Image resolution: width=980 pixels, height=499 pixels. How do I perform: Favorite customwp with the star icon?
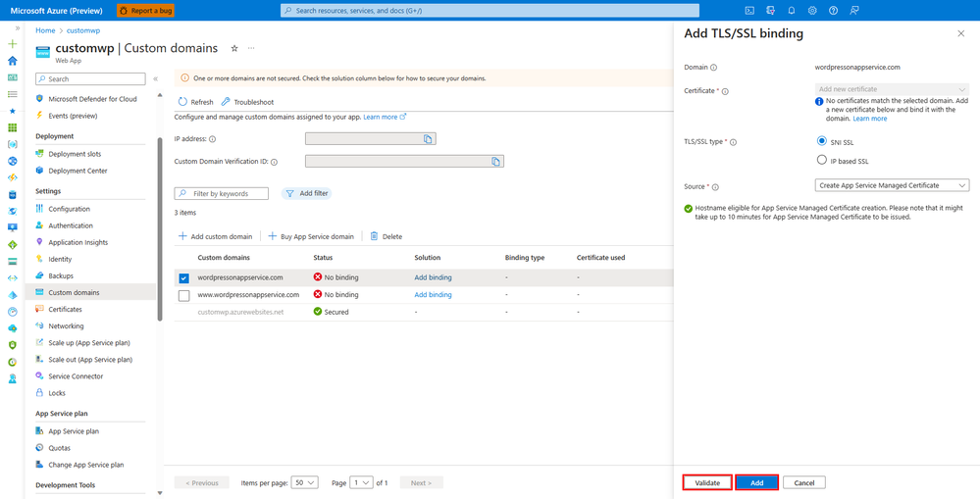click(x=234, y=48)
